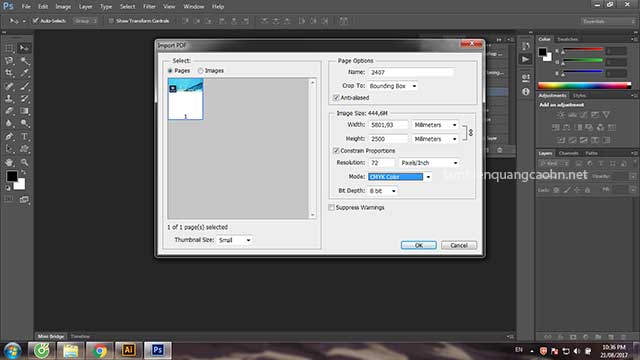Click the Name input field

click(411, 72)
